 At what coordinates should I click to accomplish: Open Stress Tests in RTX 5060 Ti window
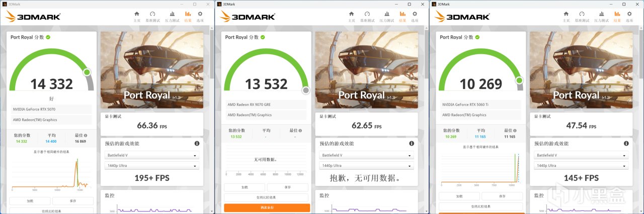[x=602, y=17]
